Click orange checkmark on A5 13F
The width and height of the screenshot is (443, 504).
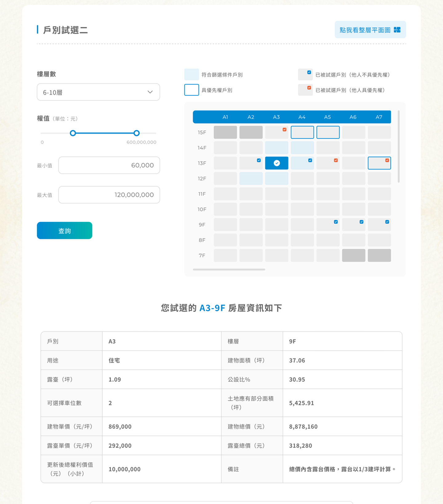click(x=336, y=160)
